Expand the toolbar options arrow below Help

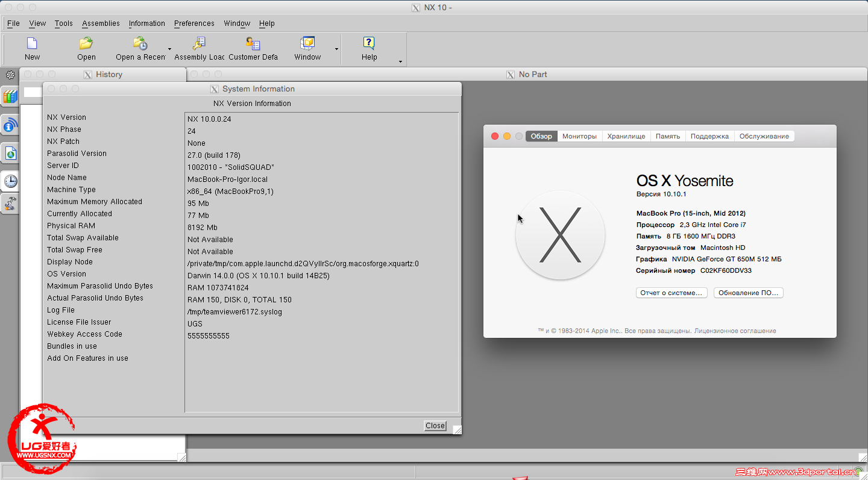coord(400,61)
